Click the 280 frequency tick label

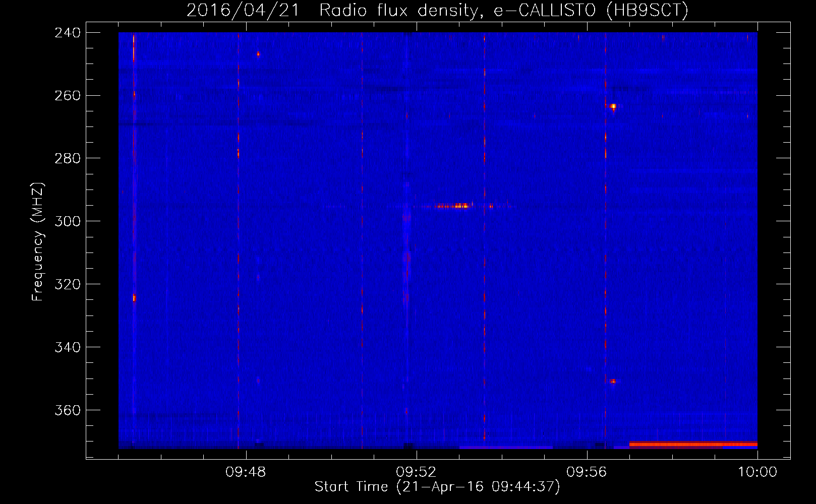(68, 158)
